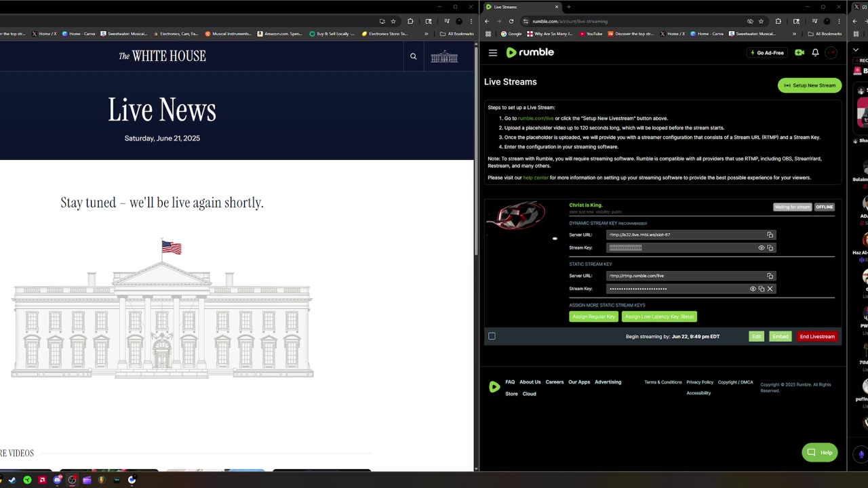This screenshot has width=868, height=488.
Task: Select the Live Streams browser tab
Action: coord(521,7)
